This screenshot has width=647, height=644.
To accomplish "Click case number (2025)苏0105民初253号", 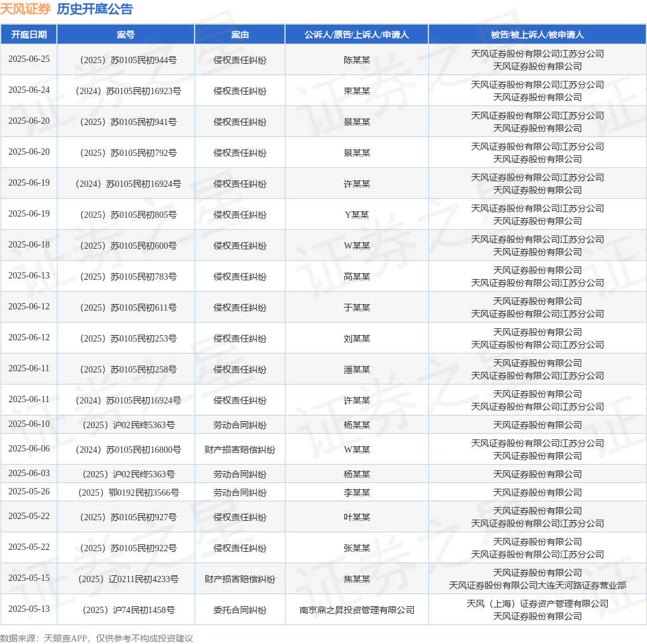I will pyautogui.click(x=126, y=338).
